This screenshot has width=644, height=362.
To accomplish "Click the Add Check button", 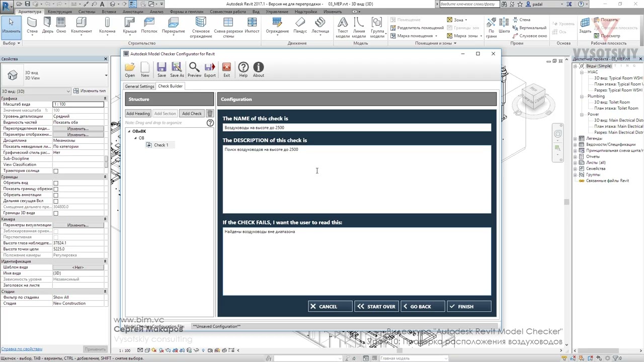I will point(192,114).
